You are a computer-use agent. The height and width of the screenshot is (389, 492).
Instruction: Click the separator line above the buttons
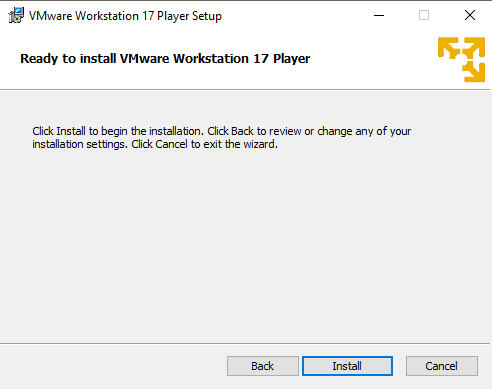tap(245, 343)
